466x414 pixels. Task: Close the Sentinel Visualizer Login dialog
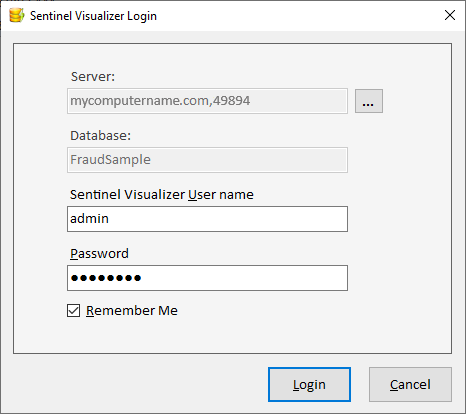click(450, 15)
